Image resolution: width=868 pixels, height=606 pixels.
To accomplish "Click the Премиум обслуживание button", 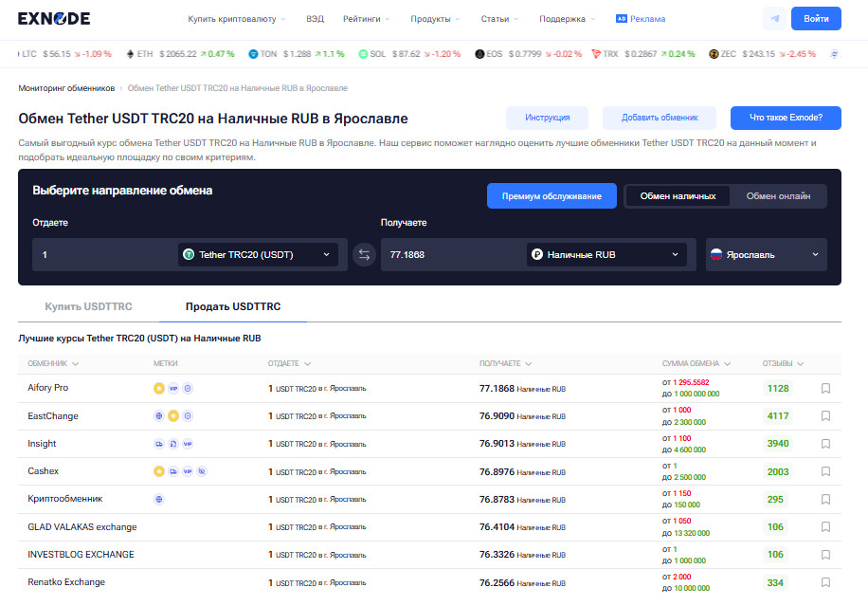I will click(552, 196).
